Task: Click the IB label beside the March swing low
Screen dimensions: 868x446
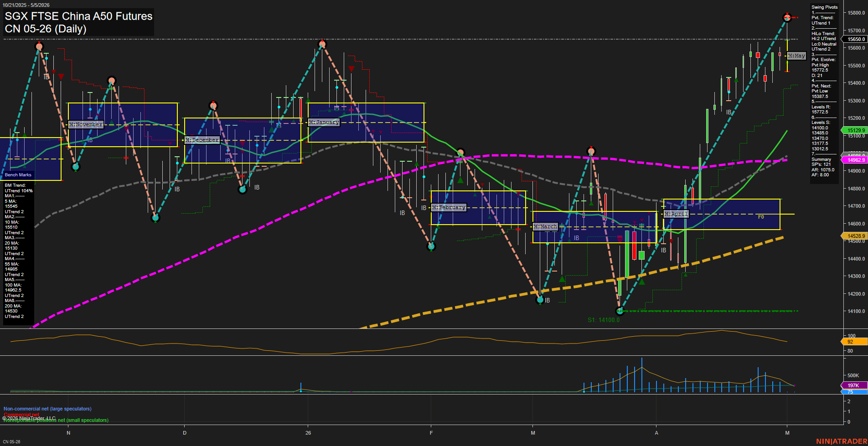Action: [548, 301]
